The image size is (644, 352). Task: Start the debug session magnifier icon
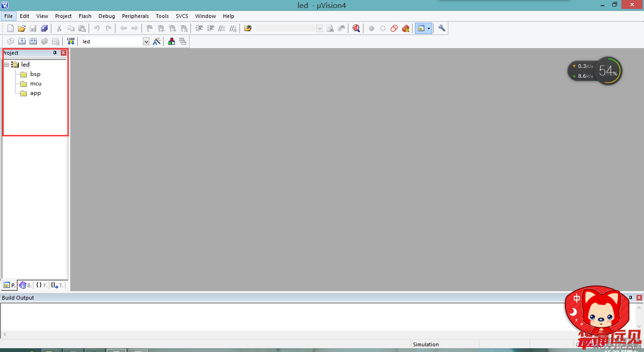(x=356, y=28)
